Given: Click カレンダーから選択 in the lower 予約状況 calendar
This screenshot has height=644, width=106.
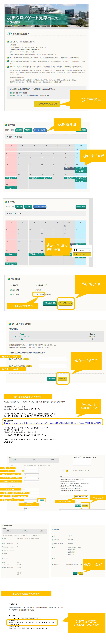Looking at the screenshot, I should click(40, 207).
